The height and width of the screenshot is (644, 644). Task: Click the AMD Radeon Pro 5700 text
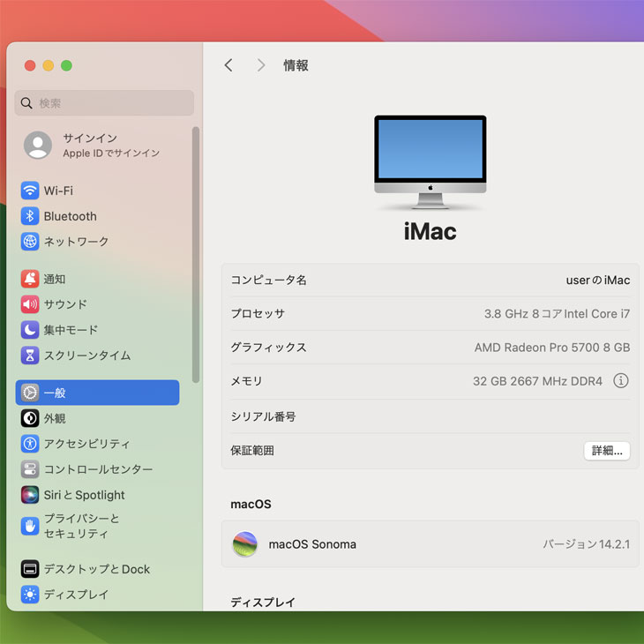tap(552, 348)
